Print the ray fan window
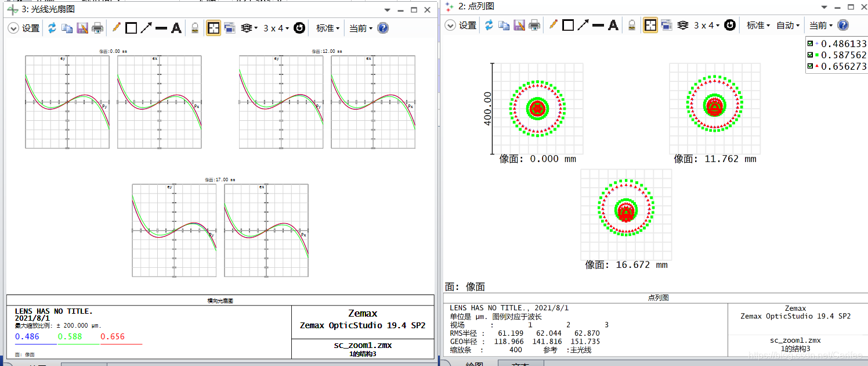 pos(98,28)
